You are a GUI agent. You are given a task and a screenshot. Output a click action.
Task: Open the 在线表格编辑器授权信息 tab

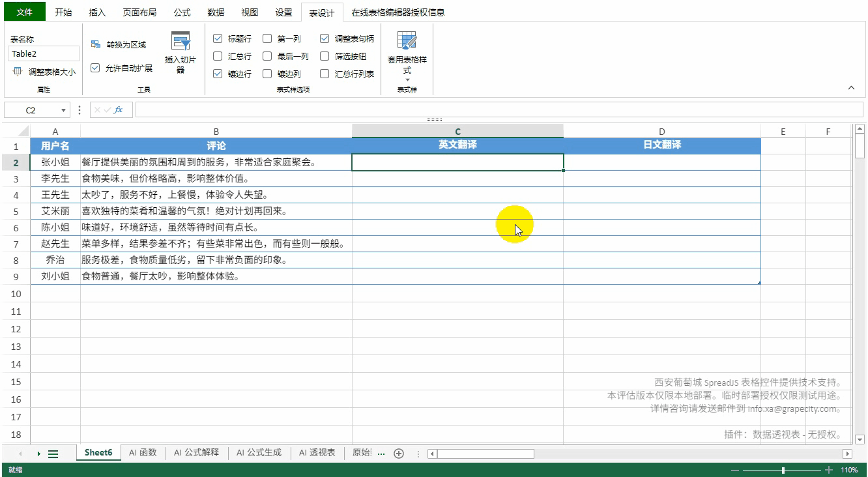point(398,12)
